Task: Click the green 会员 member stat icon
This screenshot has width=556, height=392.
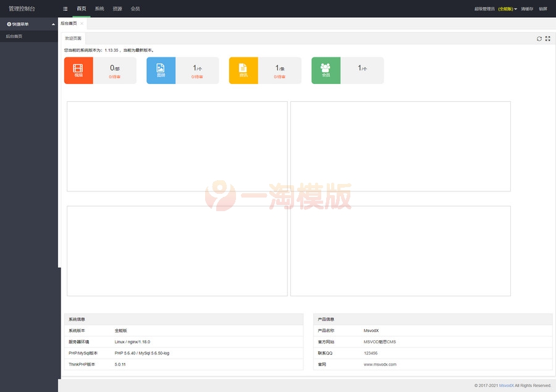Action: point(326,71)
